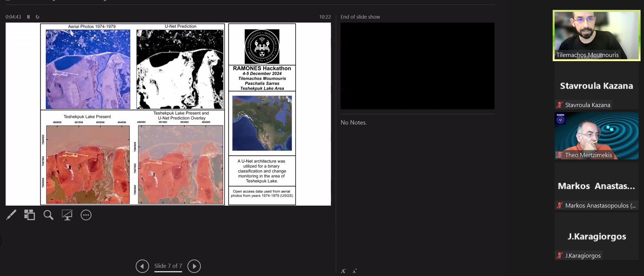Screen dimensions: 644x276
Task: Decrease the notes text size
Action: tap(354, 271)
